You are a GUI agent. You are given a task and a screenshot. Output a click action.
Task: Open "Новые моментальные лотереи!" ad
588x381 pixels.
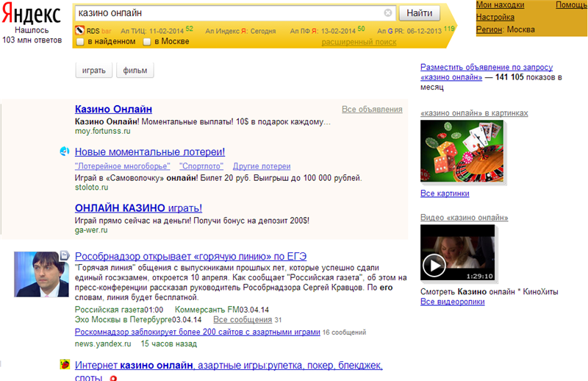[x=150, y=152]
